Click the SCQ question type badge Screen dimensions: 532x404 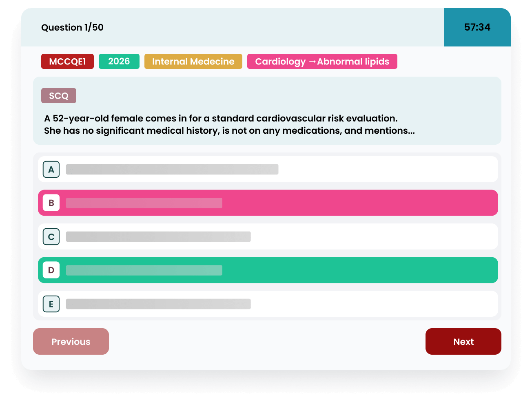59,96
